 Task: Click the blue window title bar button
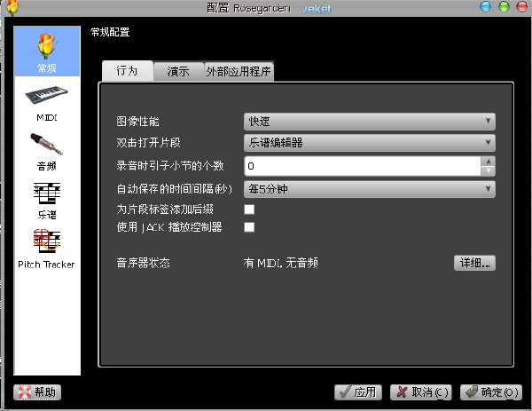(485, 7)
